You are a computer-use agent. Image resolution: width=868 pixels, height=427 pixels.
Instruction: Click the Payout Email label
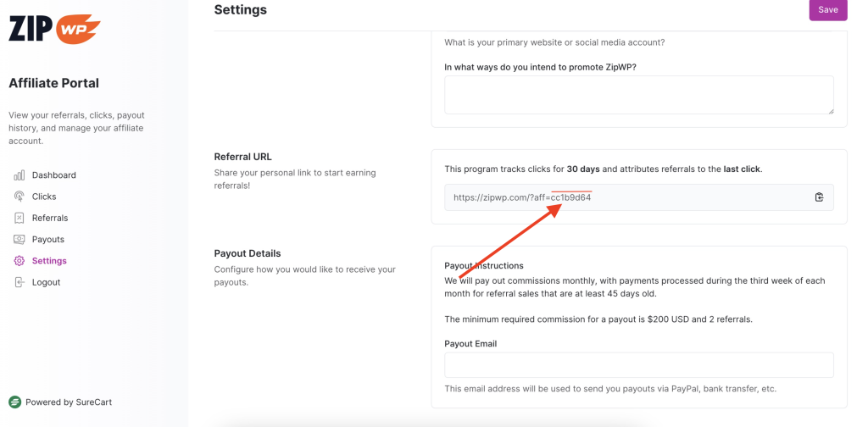(x=470, y=343)
